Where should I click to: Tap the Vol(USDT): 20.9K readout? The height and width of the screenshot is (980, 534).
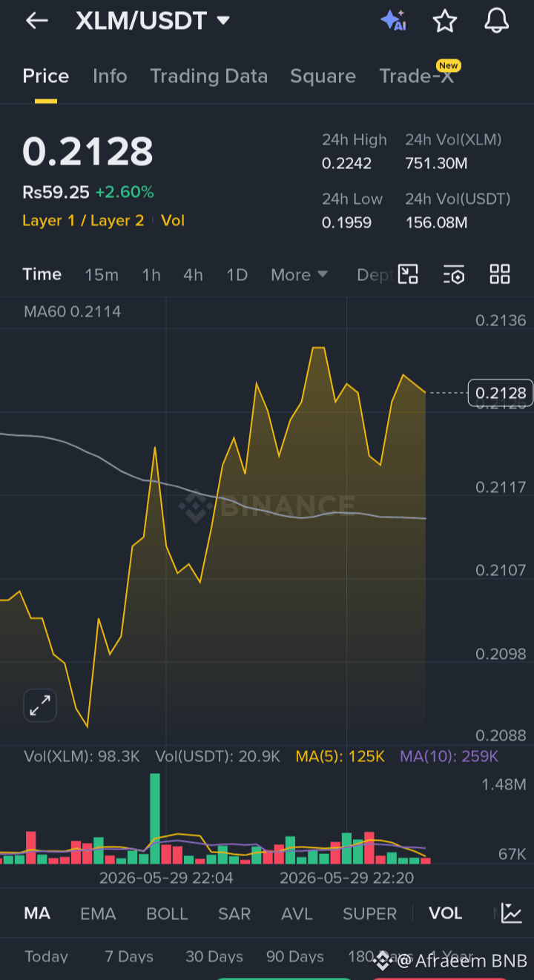click(217, 757)
